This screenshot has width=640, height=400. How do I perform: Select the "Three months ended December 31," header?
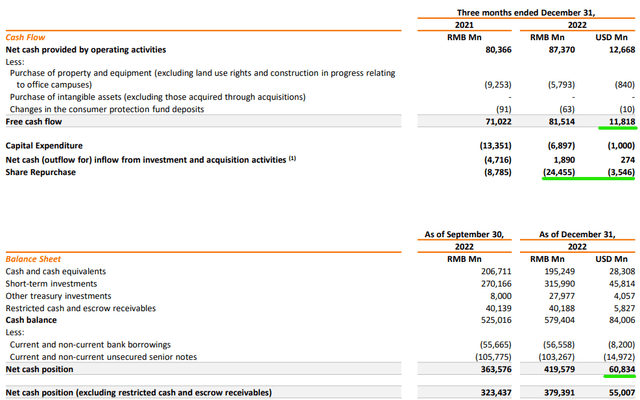click(513, 12)
